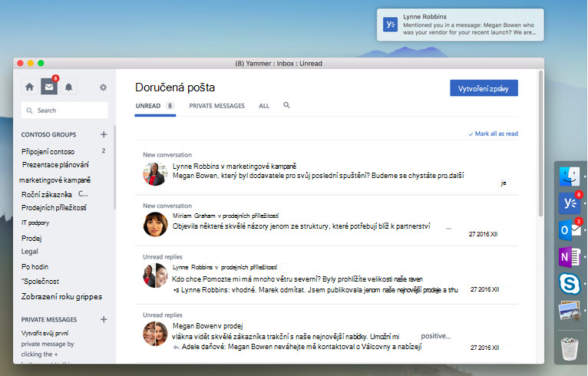Open Lynne Robbins v marketingové kampaně conversation

(234, 166)
